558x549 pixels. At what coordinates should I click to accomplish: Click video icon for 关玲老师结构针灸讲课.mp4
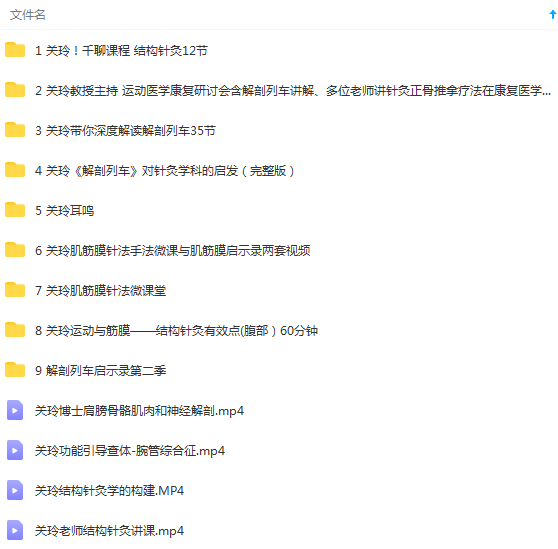(15, 530)
